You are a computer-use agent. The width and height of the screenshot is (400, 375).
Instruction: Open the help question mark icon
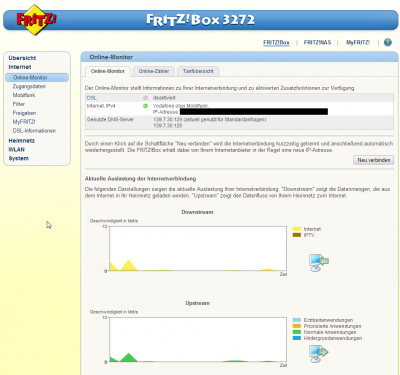point(388,42)
